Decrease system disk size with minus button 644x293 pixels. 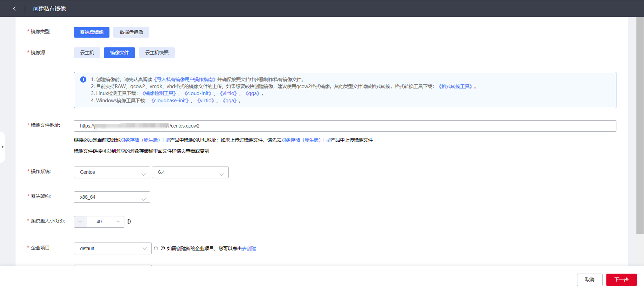(80, 221)
